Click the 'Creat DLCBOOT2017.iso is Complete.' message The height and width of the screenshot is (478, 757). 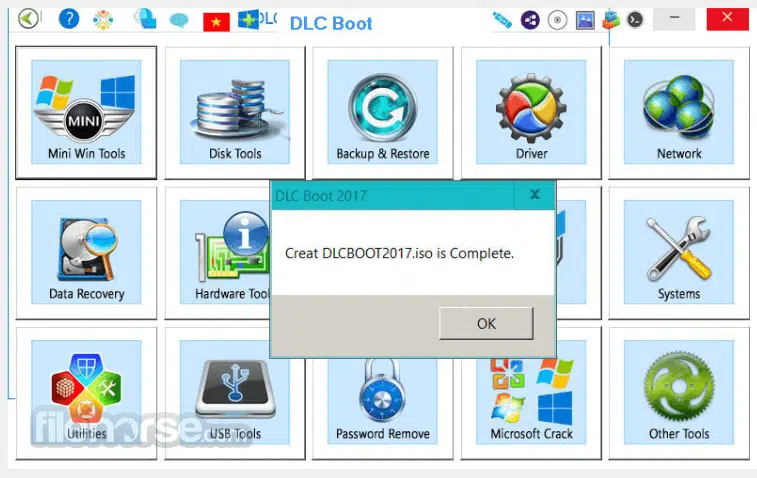[x=399, y=253]
